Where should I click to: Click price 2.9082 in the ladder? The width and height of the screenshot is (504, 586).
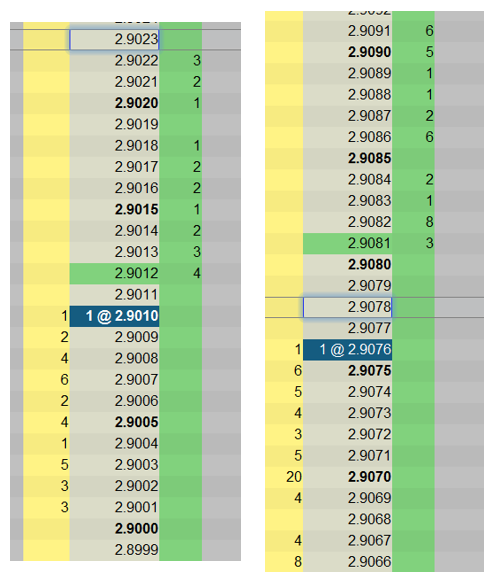click(x=370, y=222)
